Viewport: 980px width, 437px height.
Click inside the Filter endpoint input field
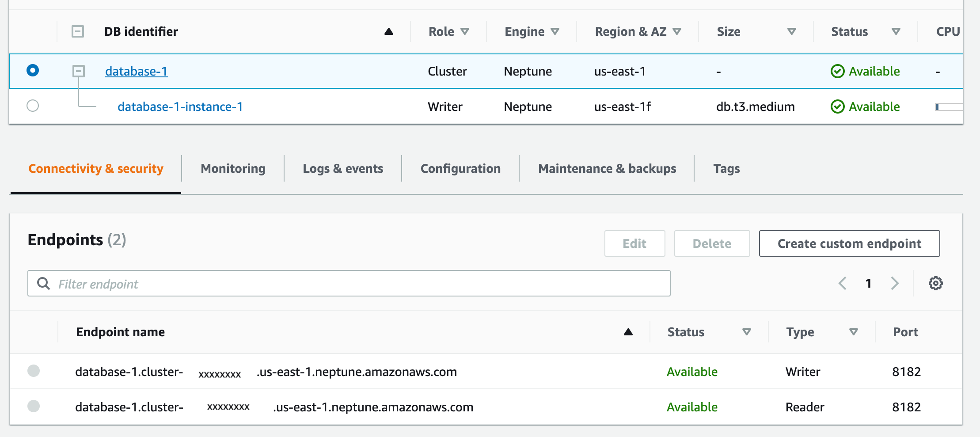point(265,283)
